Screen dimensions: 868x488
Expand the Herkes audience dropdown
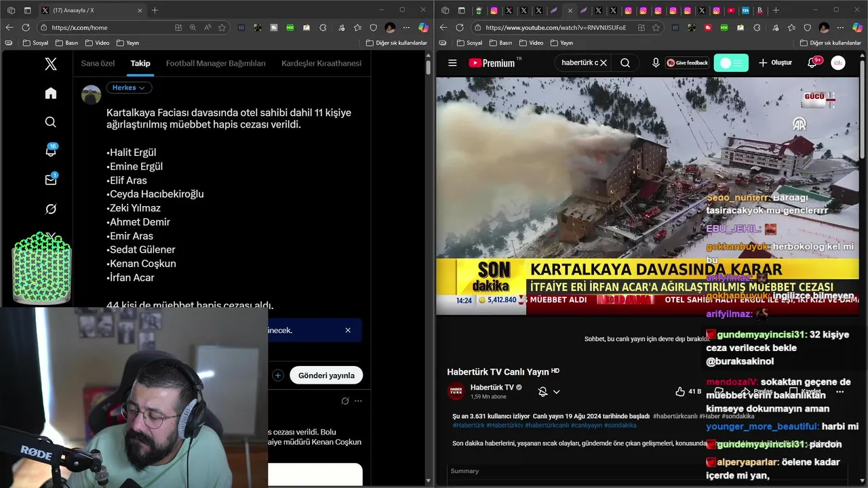129,87
